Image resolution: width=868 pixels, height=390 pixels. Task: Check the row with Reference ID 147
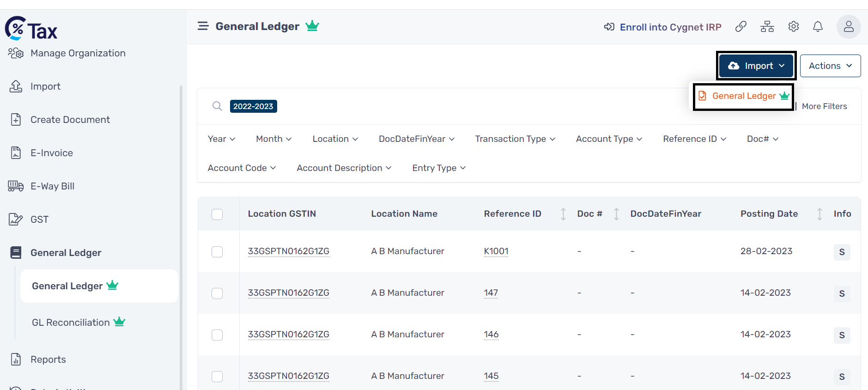click(217, 293)
